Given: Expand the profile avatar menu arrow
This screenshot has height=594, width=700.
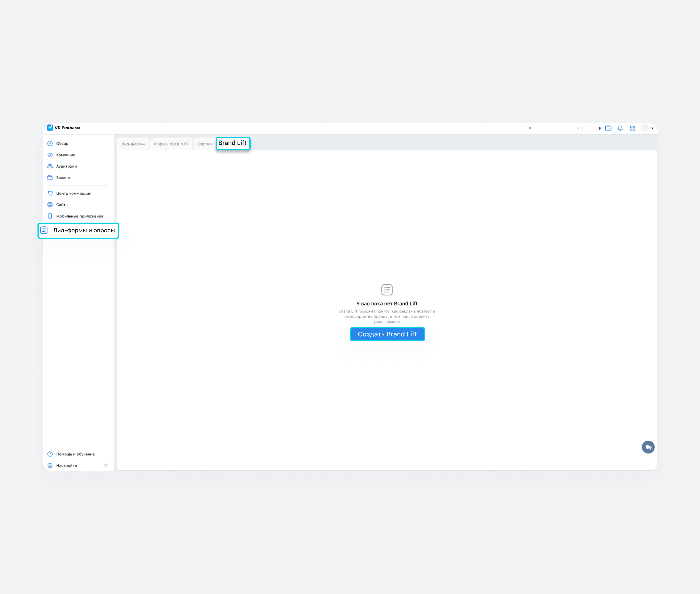Looking at the screenshot, I should point(652,128).
